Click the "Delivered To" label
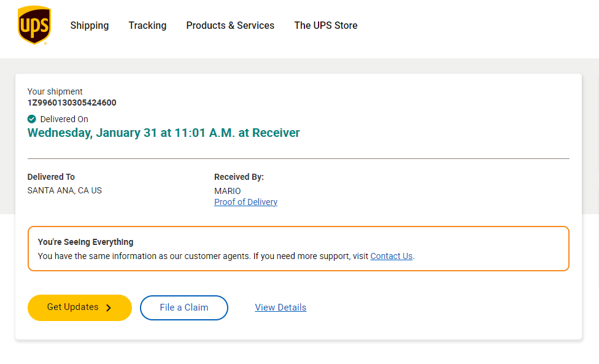Viewport: 599px width, 364px height. (x=51, y=177)
